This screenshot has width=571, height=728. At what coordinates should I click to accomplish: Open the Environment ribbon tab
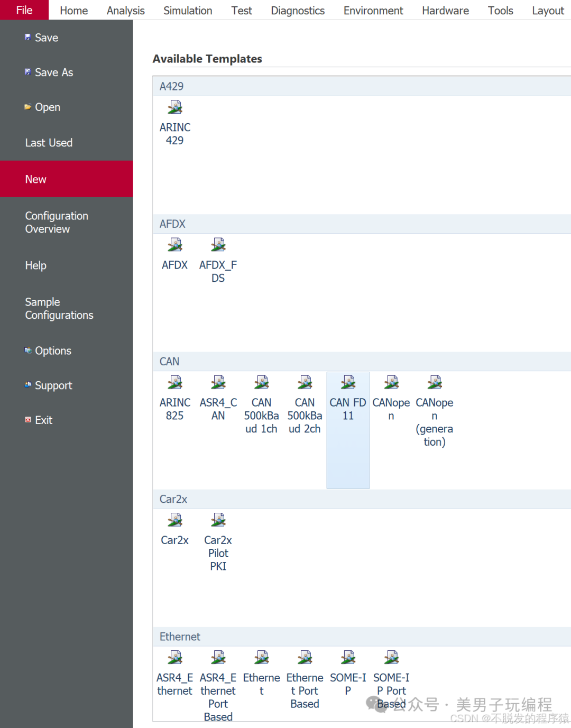pyautogui.click(x=373, y=11)
